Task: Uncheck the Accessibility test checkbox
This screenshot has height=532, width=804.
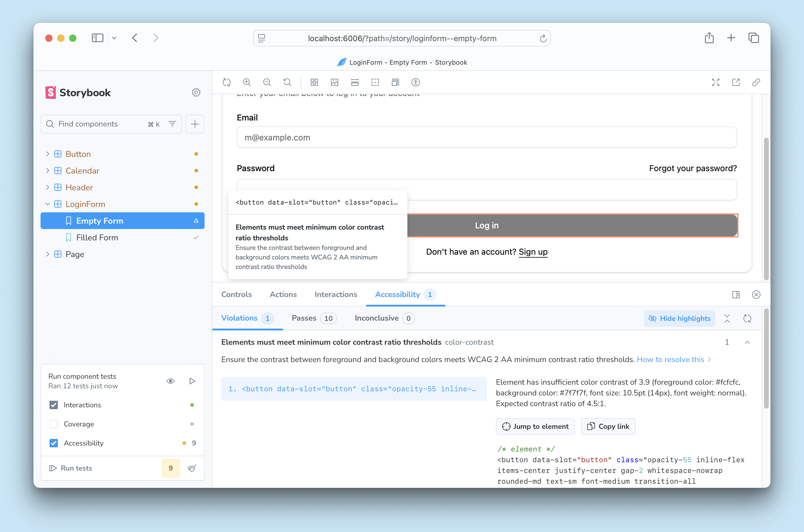Action: (x=54, y=443)
